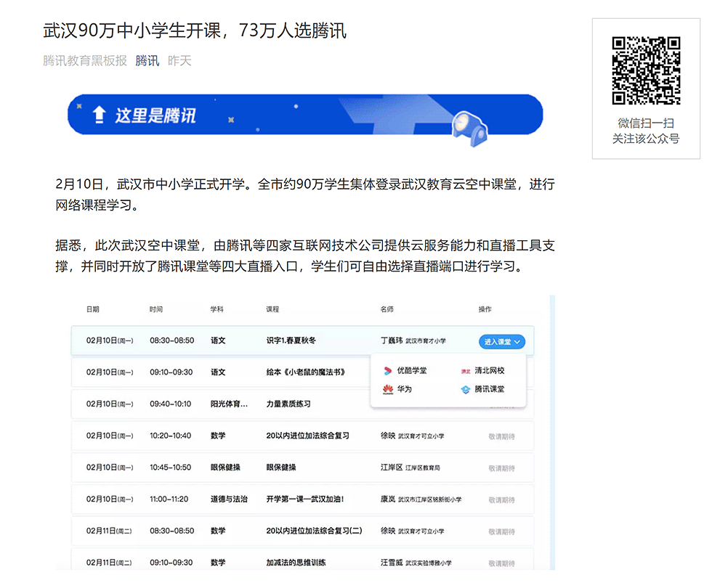Expand the 进入课堂 dropdown chevron
Viewport: 712px width, 588px height.
(517, 342)
